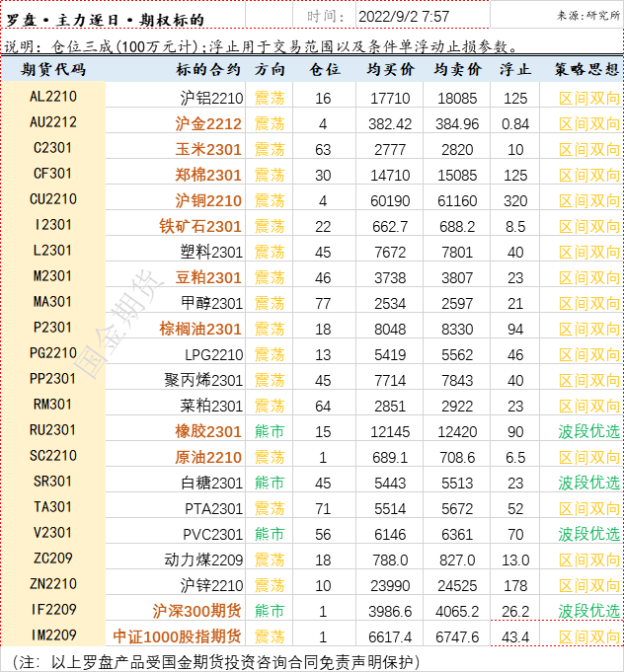Click the AL2210 futures code cell
The image size is (624, 672).
pos(53,97)
